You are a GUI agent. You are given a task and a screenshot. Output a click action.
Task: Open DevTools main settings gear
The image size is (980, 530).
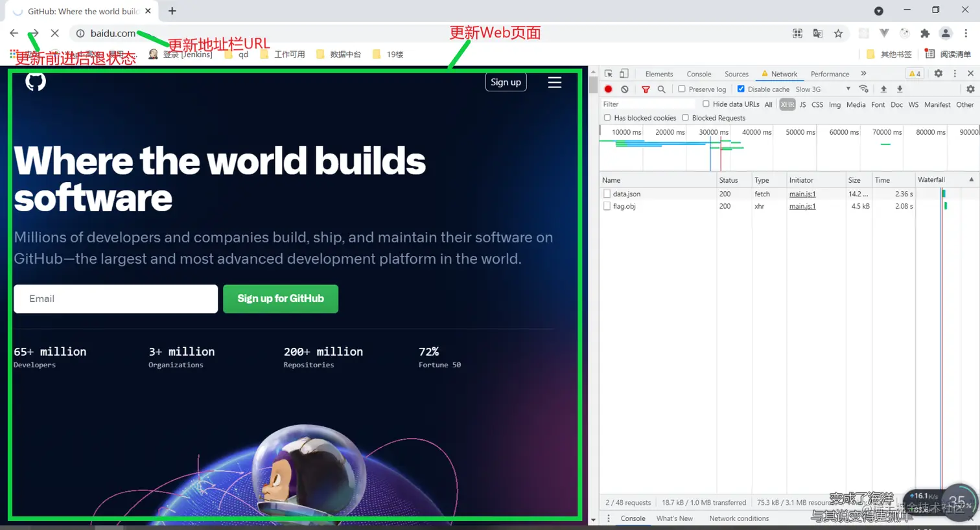(938, 74)
